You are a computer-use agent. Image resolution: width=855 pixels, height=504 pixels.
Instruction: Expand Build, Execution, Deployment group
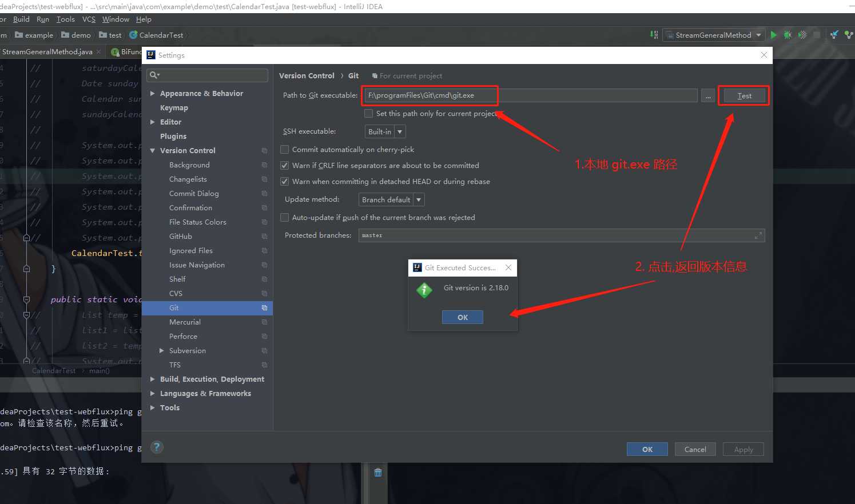(153, 379)
